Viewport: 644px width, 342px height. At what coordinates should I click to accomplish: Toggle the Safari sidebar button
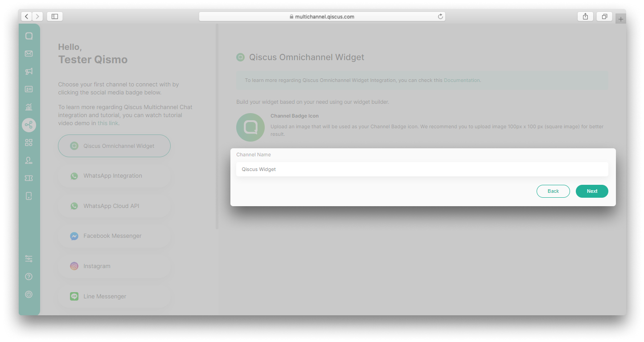coord(55,16)
